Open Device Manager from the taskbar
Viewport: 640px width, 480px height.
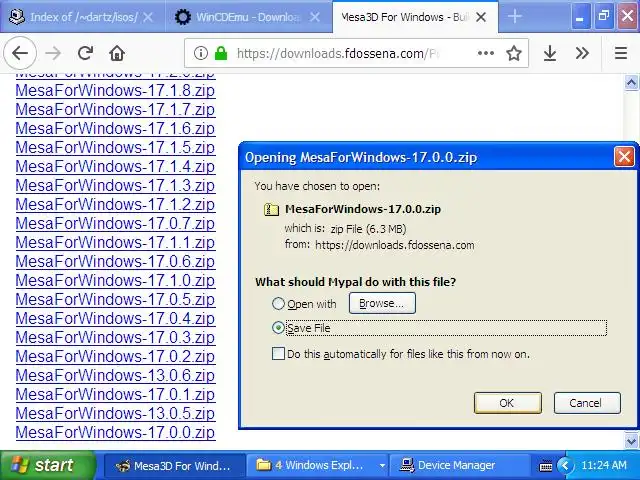[460, 465]
